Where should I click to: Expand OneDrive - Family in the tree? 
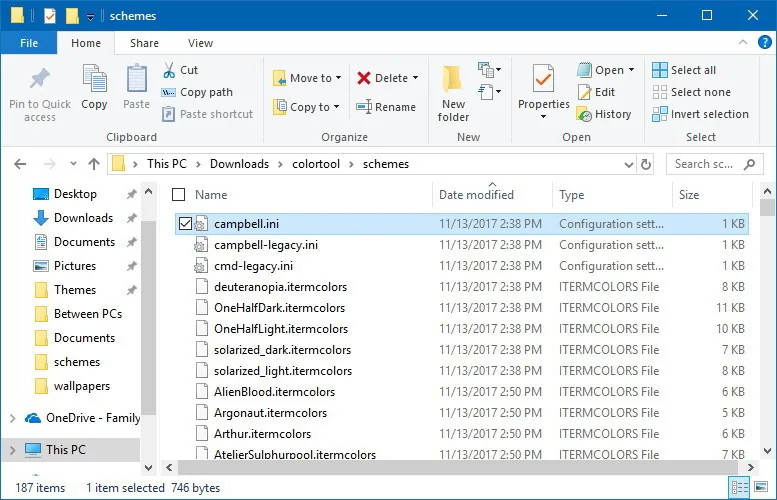tap(12, 418)
